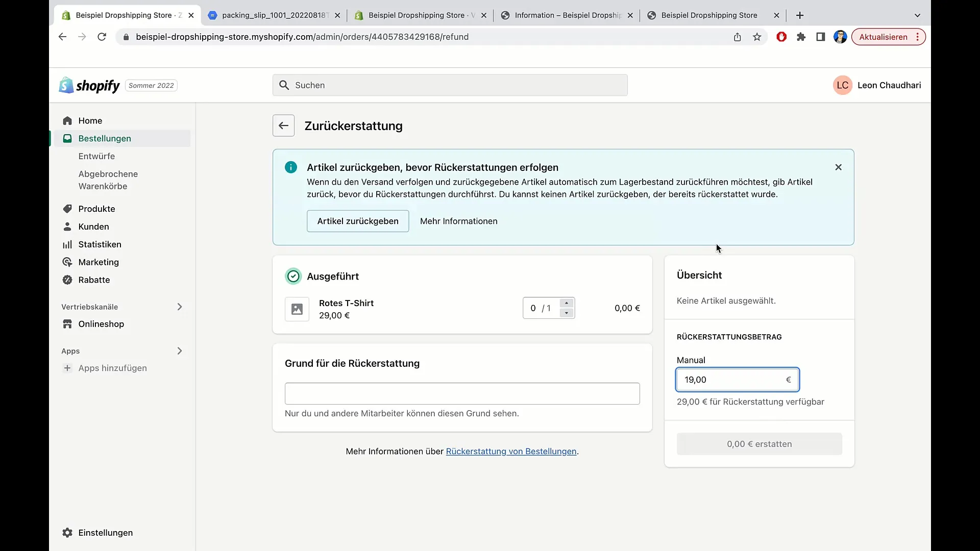Image resolution: width=980 pixels, height=551 pixels.
Task: Click the Manual refund amount field
Action: click(x=738, y=380)
